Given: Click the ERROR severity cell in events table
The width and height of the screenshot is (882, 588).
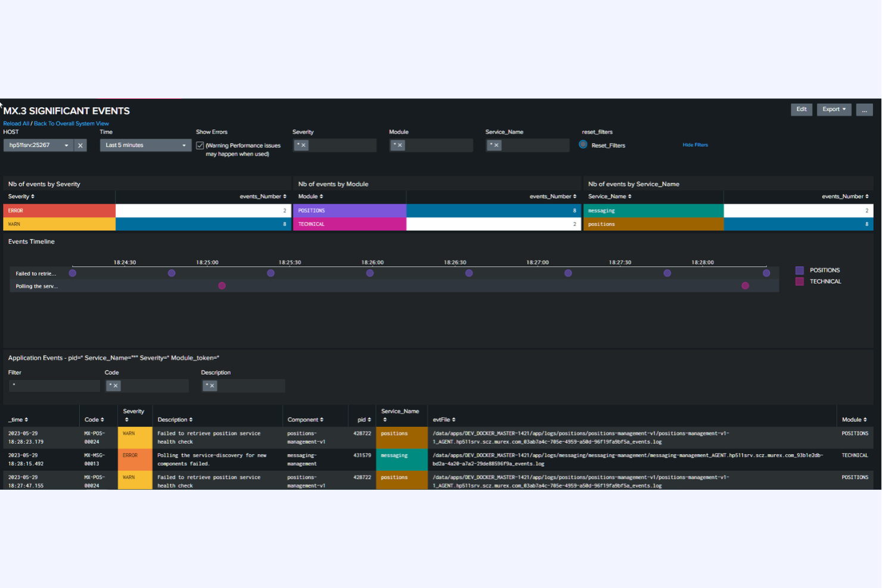Looking at the screenshot, I should coord(135,460).
